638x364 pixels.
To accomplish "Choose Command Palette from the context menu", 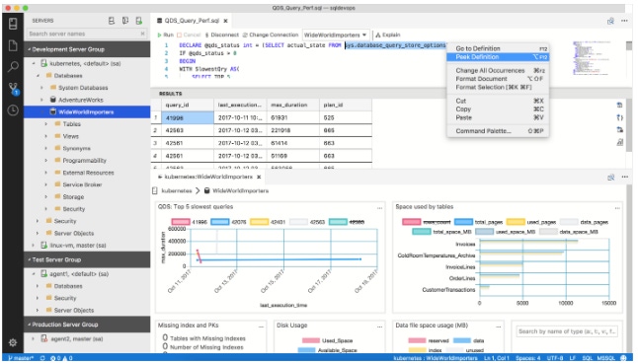I will [x=498, y=131].
